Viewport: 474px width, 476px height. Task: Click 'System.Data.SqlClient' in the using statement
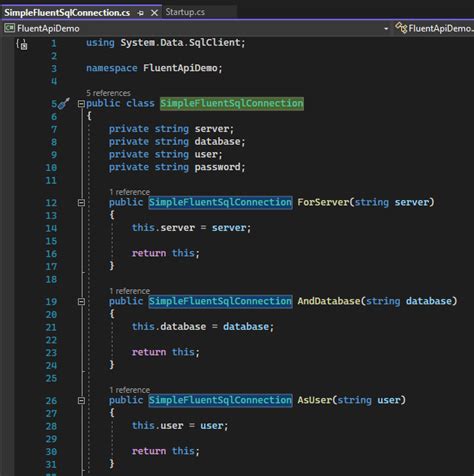coord(180,43)
